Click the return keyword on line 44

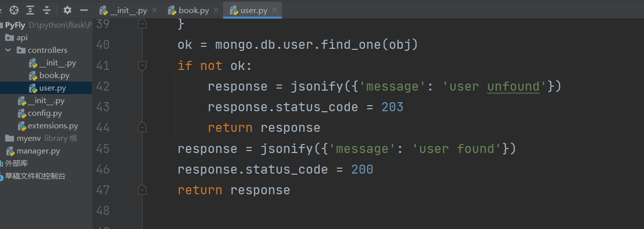(x=230, y=128)
